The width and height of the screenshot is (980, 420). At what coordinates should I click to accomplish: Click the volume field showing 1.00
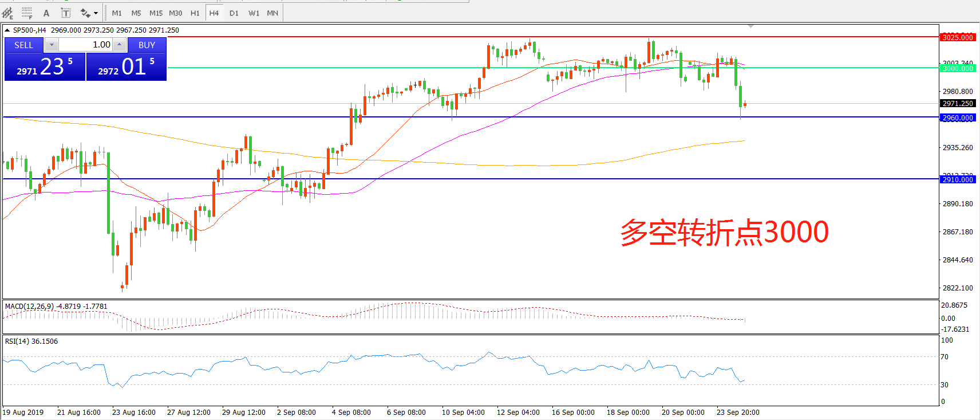[86, 45]
